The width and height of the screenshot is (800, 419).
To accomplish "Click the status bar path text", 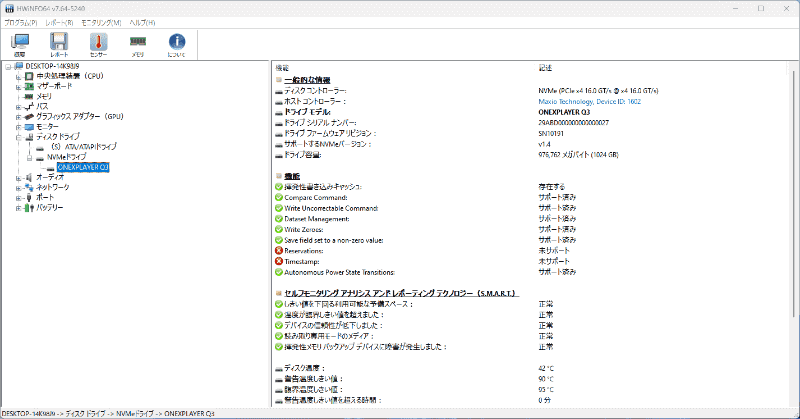I will 108,414.
